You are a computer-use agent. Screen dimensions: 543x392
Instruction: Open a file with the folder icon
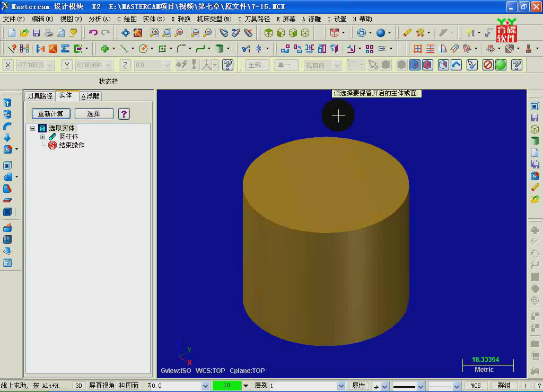point(24,33)
